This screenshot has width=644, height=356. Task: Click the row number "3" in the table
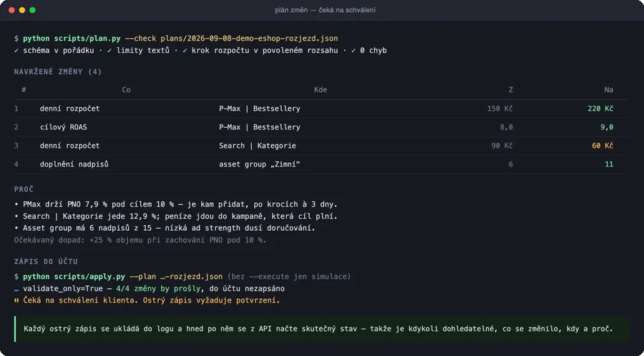click(x=16, y=146)
